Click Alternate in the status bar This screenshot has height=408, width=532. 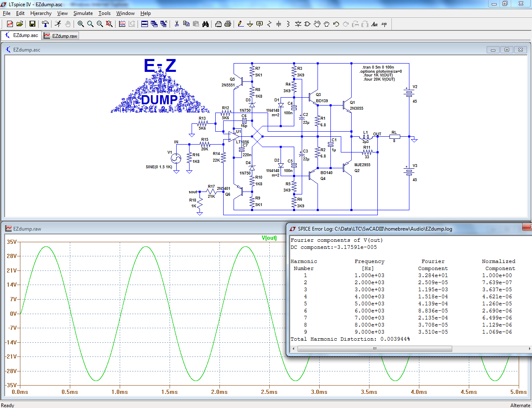coord(520,405)
